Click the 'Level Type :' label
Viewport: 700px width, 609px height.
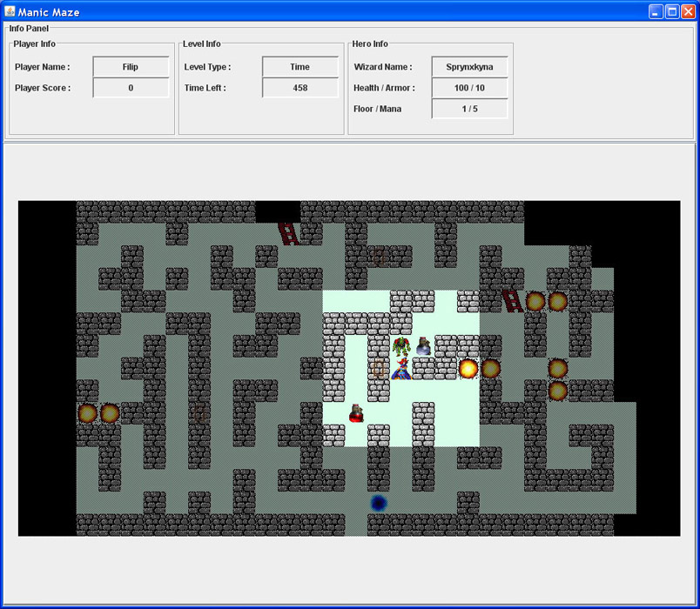[x=207, y=67]
